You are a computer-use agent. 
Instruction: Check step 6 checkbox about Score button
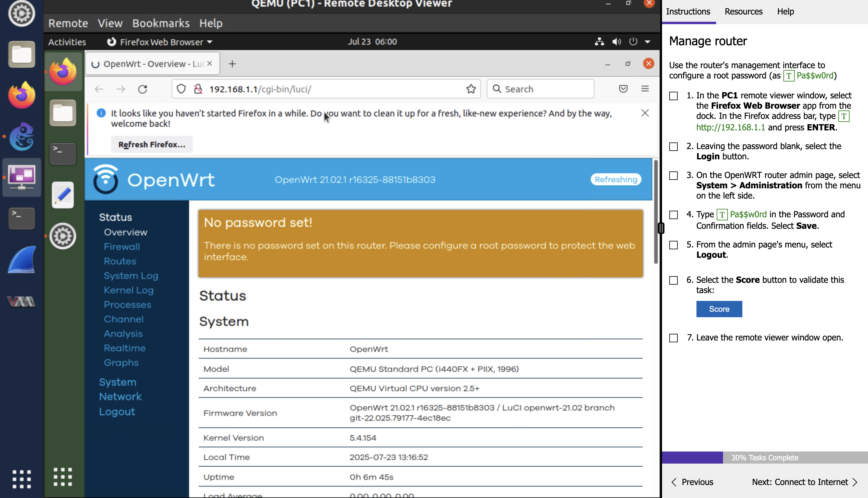pos(673,280)
